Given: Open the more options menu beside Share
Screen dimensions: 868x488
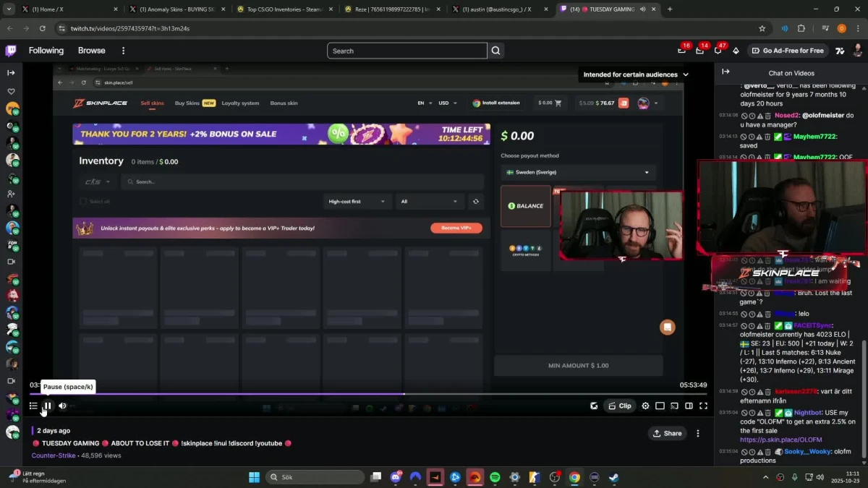Looking at the screenshot, I should (698, 433).
